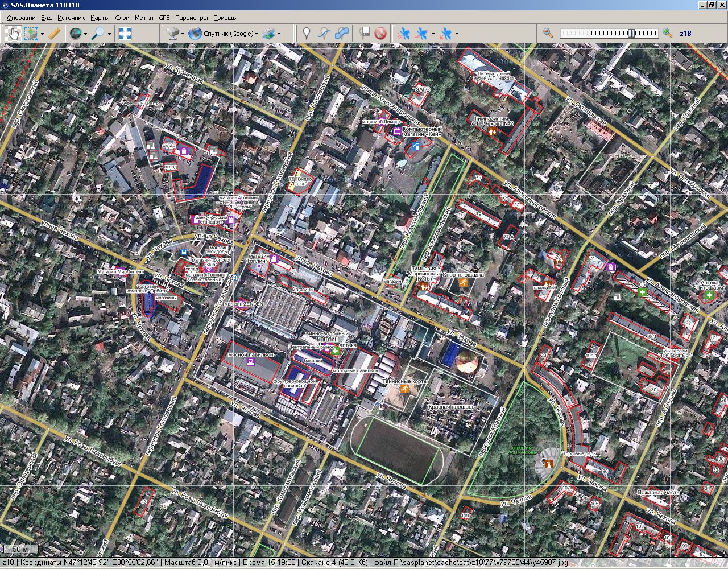Expand the Спутник (Google) map dropdown
The height and width of the screenshot is (569, 728).
(x=257, y=34)
